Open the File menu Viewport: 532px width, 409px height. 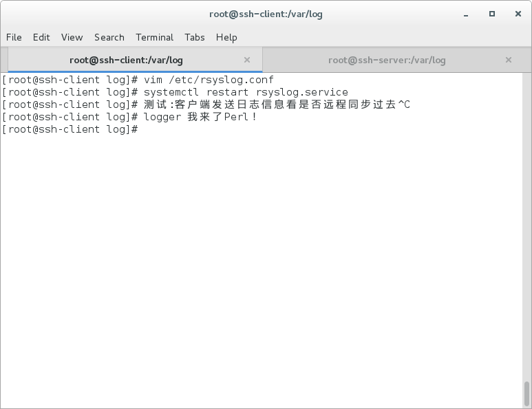click(x=14, y=37)
